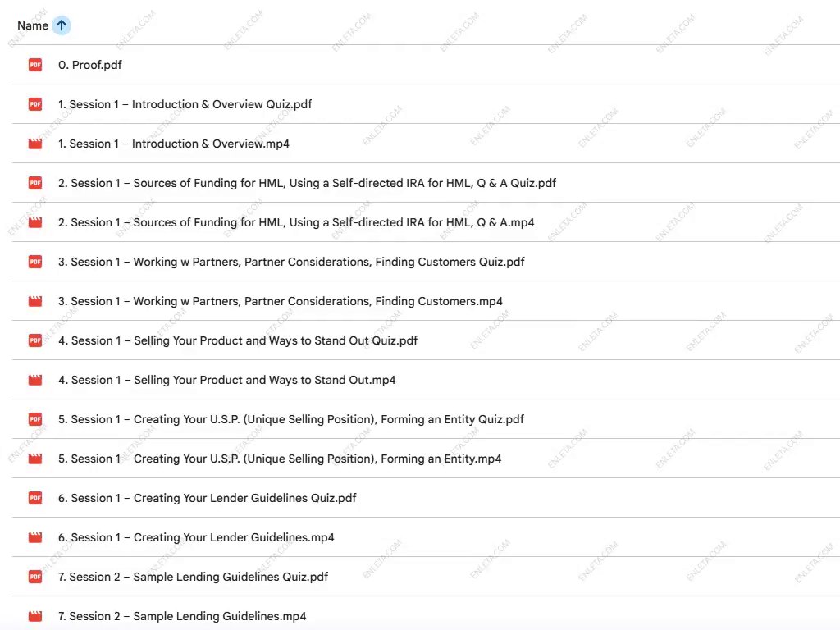Click video icon for Sample Lending Guidelines.mp4

[35, 616]
